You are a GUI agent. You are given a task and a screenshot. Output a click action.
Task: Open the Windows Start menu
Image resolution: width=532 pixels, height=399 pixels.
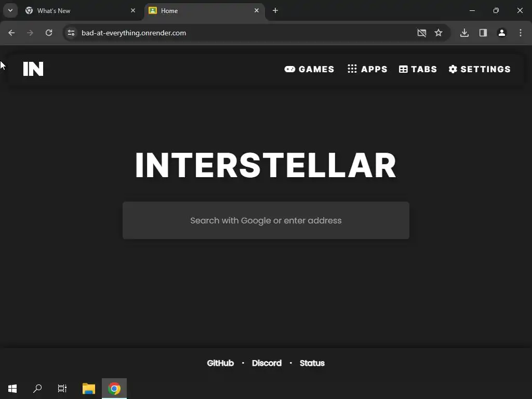(12, 389)
